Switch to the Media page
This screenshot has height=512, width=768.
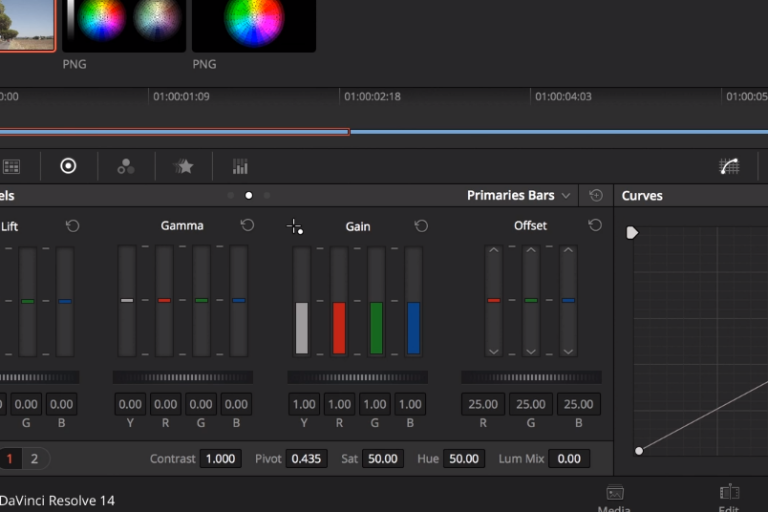click(x=614, y=498)
